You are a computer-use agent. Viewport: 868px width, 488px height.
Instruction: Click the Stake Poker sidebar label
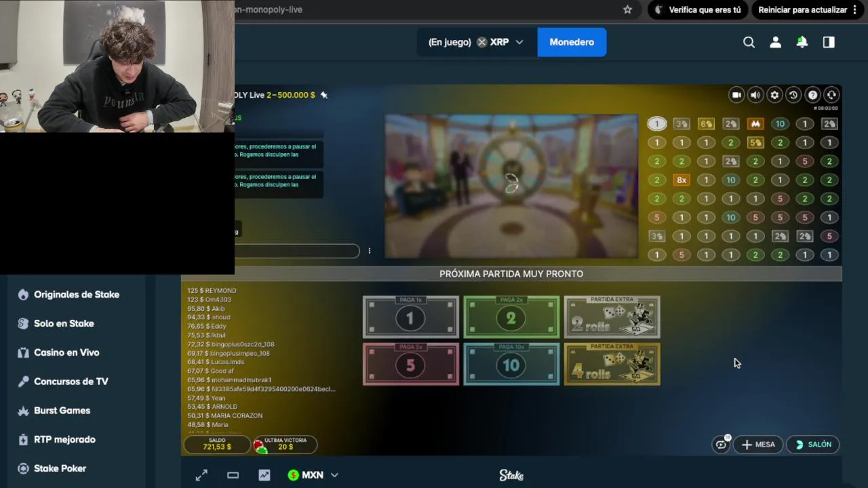click(60, 468)
